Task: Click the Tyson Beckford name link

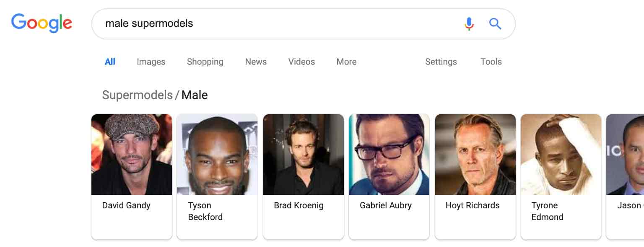Action: click(205, 211)
